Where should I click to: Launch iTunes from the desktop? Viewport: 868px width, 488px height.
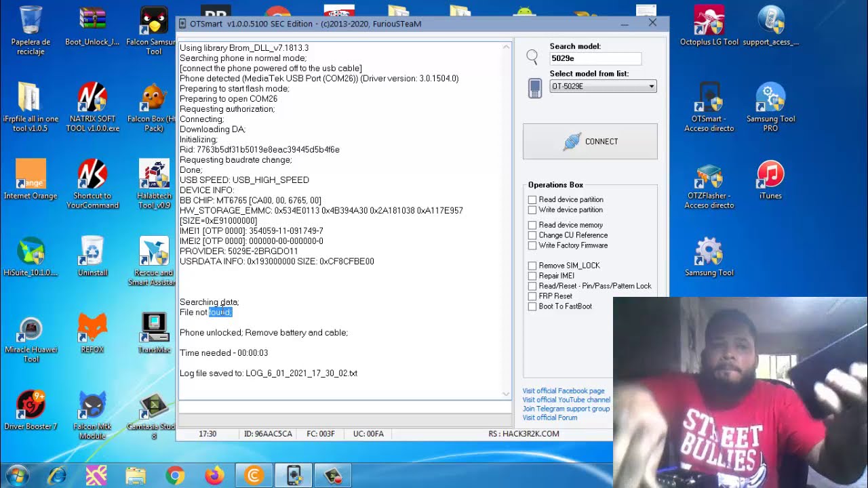coord(770,180)
